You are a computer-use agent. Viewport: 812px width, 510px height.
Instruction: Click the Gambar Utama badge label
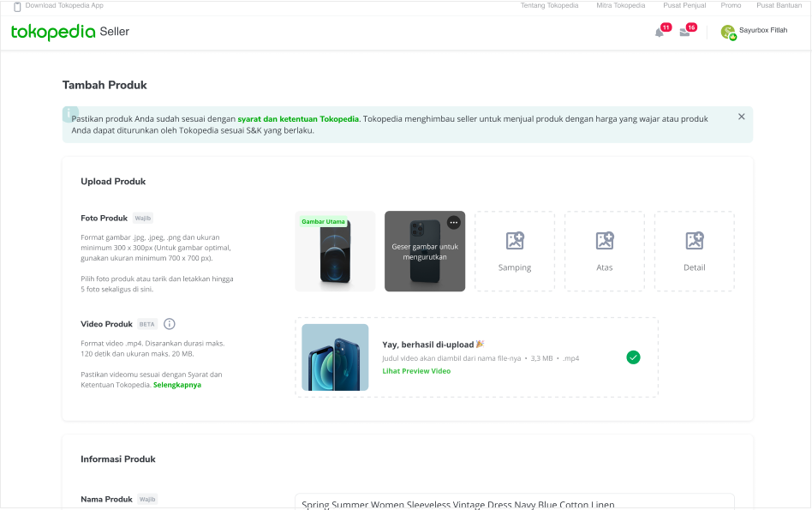click(323, 221)
